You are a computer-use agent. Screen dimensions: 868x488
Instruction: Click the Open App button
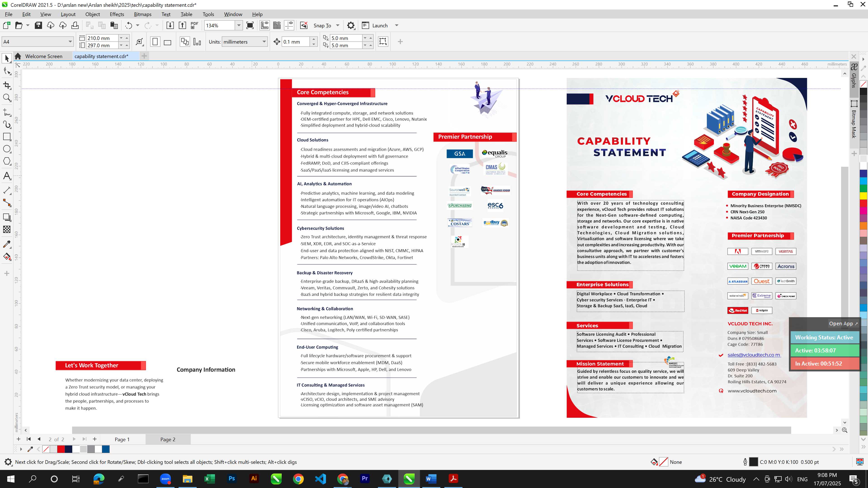(843, 324)
